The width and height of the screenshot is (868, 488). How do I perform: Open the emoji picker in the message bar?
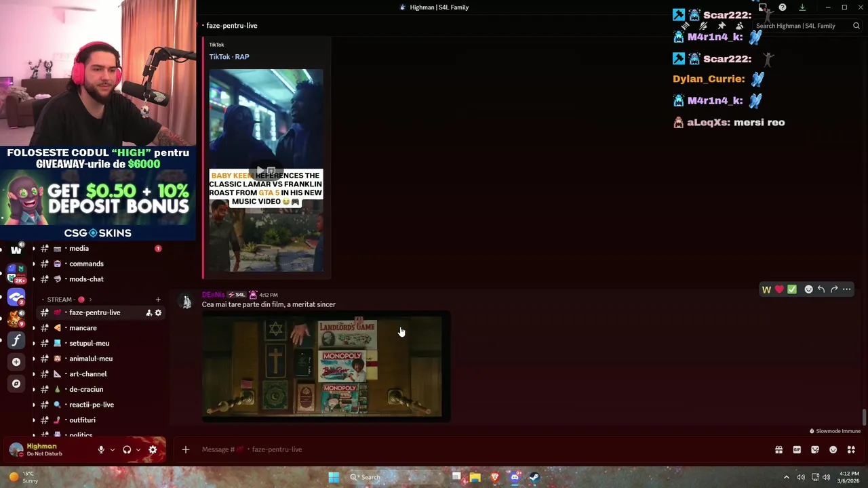[833, 449]
